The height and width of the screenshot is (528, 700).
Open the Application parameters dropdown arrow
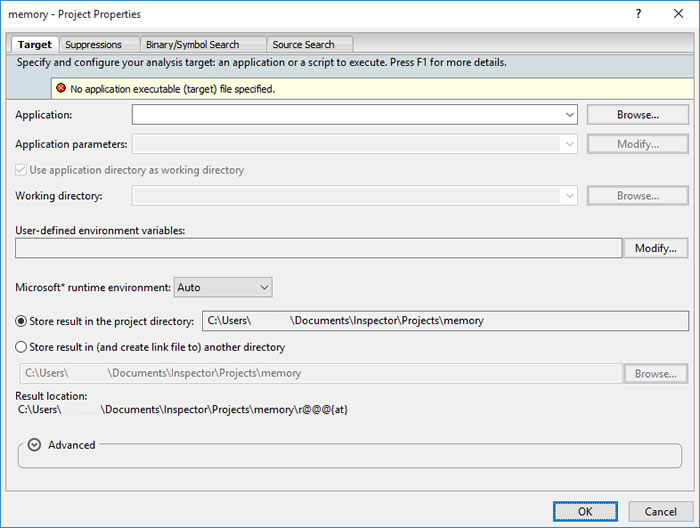point(569,144)
